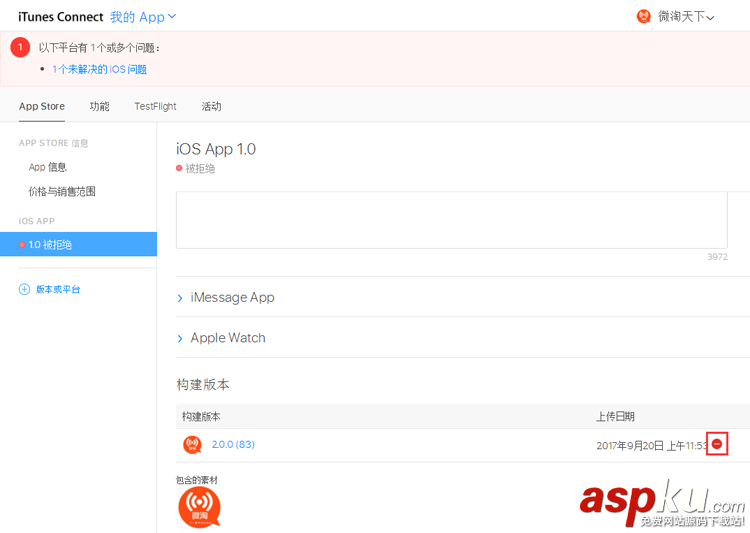The width and height of the screenshot is (750, 533).
Task: Click the 版本或平台 link
Action: (58, 289)
